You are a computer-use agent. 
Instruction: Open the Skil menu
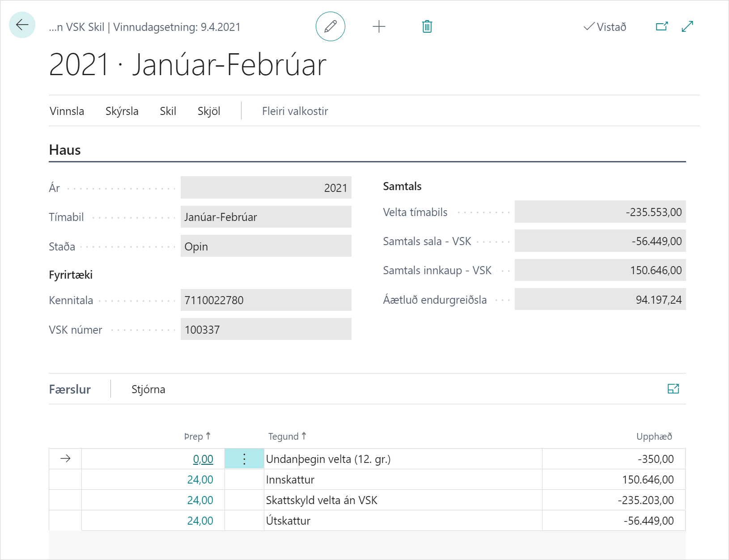[168, 111]
